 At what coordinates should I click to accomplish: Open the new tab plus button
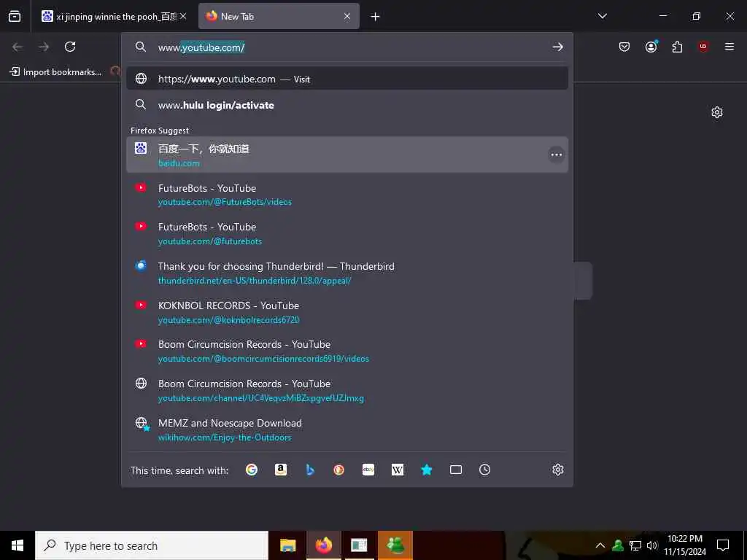(376, 17)
